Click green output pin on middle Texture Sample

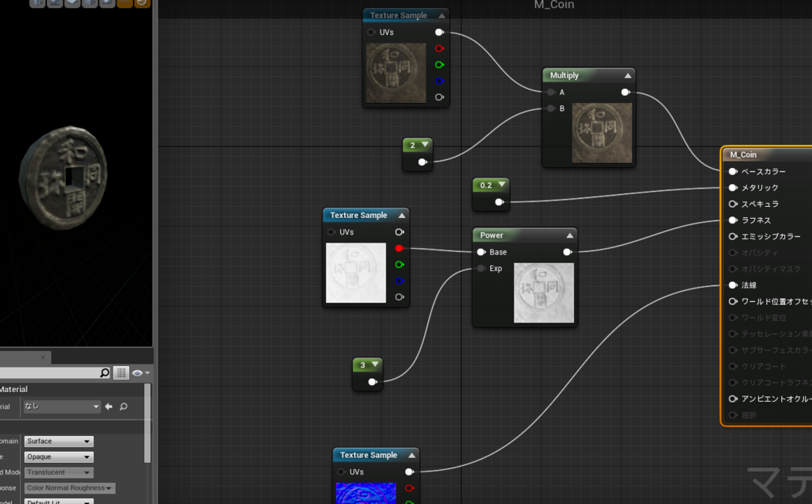400,265
